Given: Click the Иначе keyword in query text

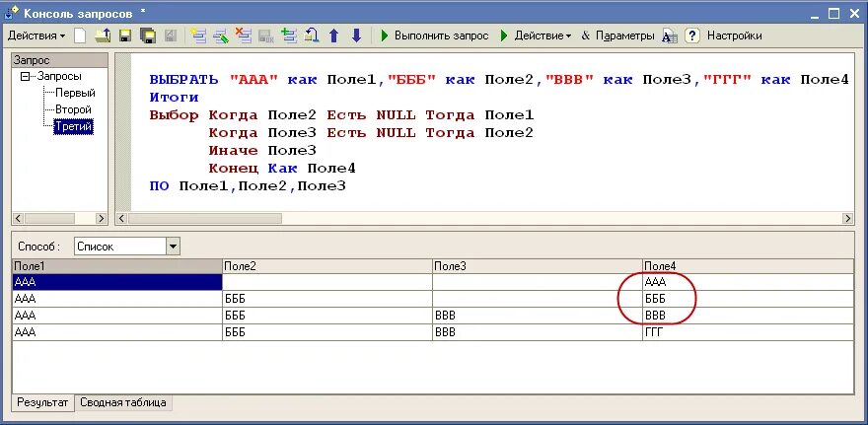Looking at the screenshot, I should 233,151.
